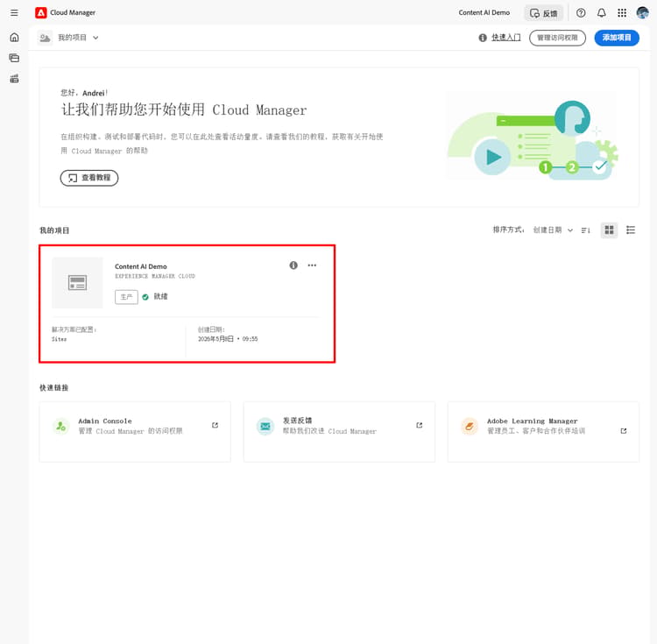Image resolution: width=657 pixels, height=644 pixels.
Task: Click the EXPERIENCE MANAGER CLOUD subtitle
Action: tap(155, 276)
